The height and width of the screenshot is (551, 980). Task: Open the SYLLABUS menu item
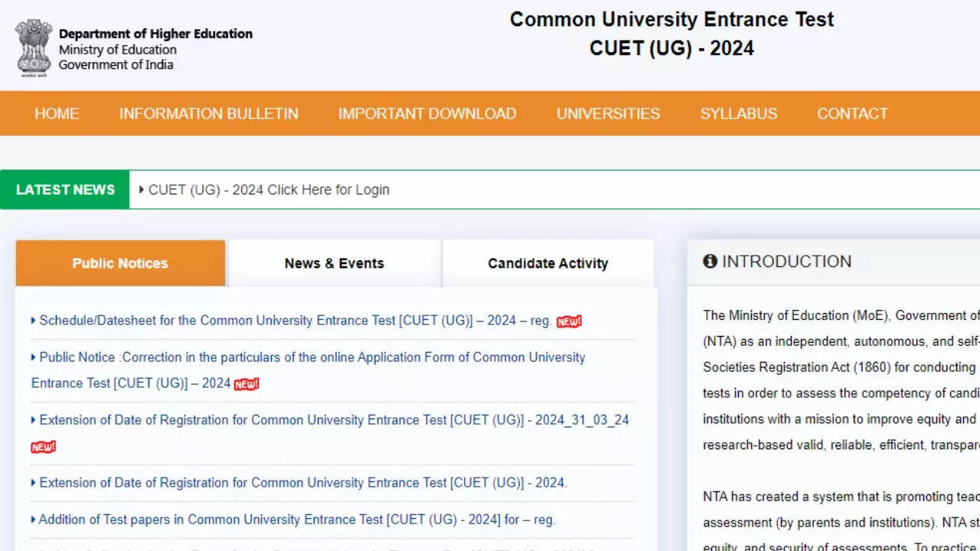tap(738, 114)
